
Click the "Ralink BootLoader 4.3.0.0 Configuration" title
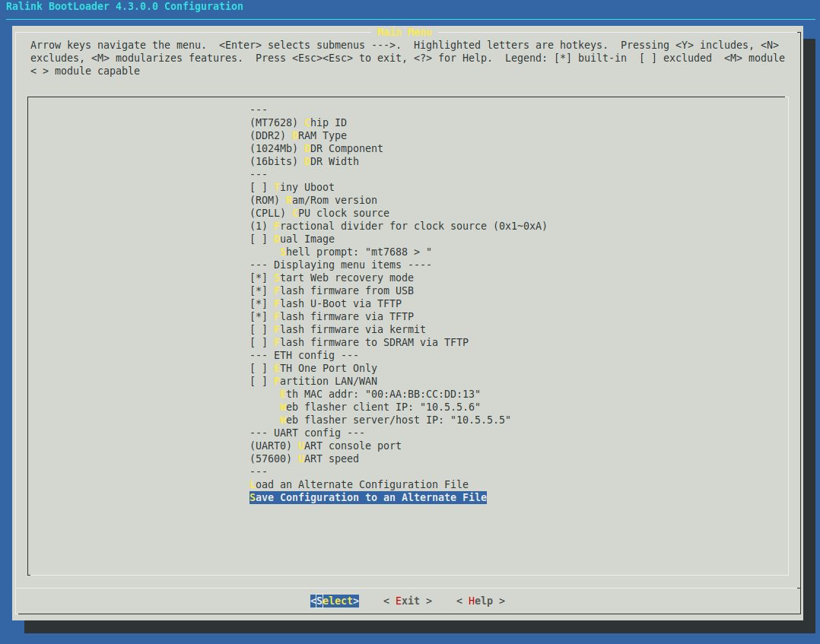tap(125, 6)
